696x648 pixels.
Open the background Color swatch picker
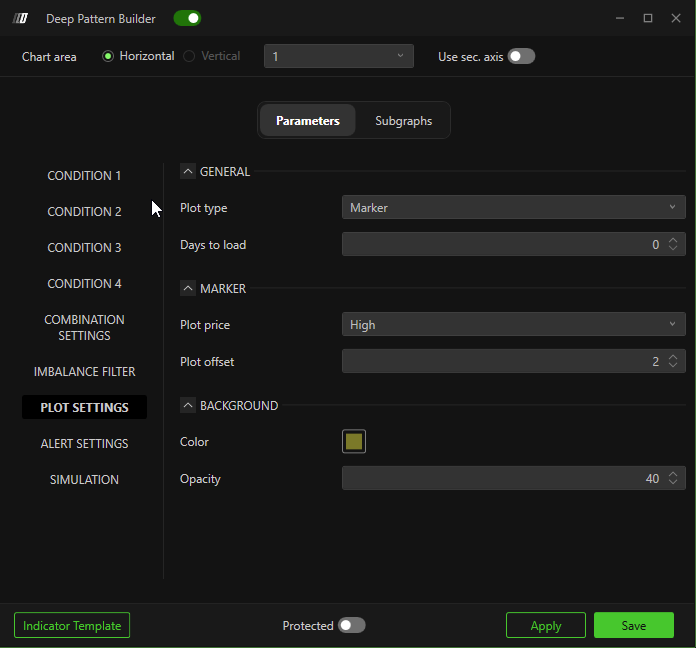[x=354, y=442]
